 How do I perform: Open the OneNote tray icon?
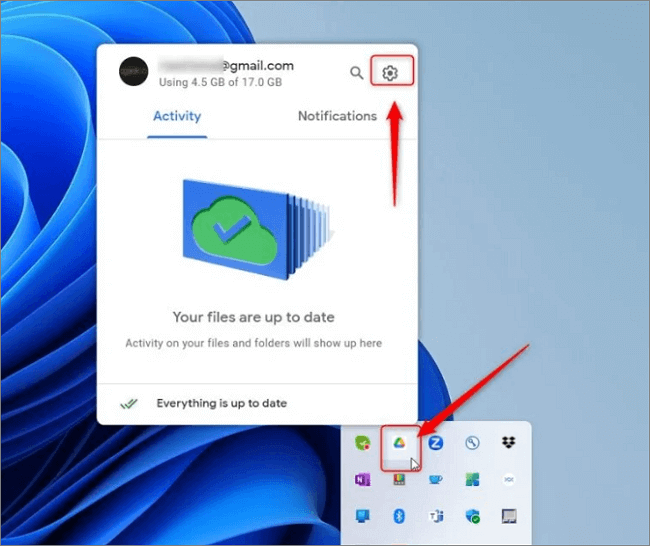pyautogui.click(x=363, y=480)
